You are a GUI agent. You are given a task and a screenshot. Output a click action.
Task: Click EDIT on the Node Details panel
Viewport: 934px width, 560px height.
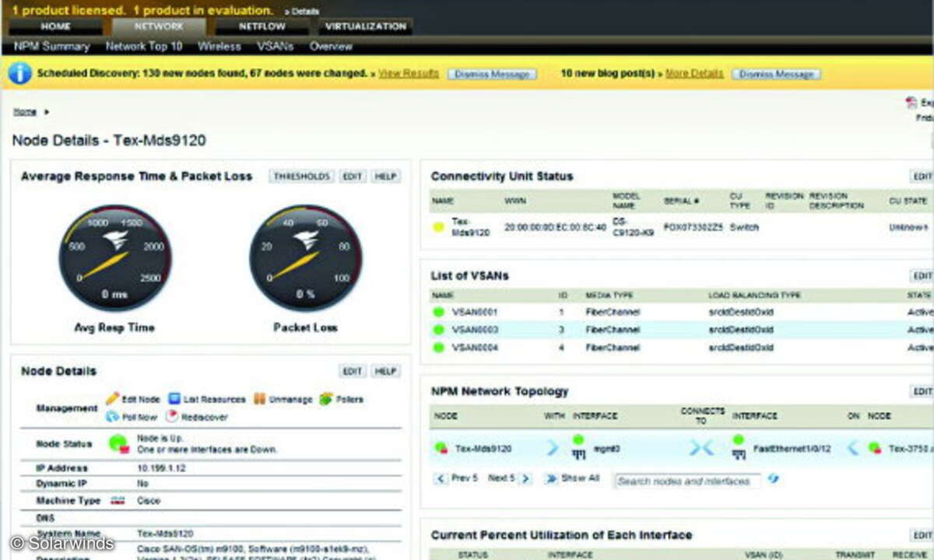click(x=353, y=371)
